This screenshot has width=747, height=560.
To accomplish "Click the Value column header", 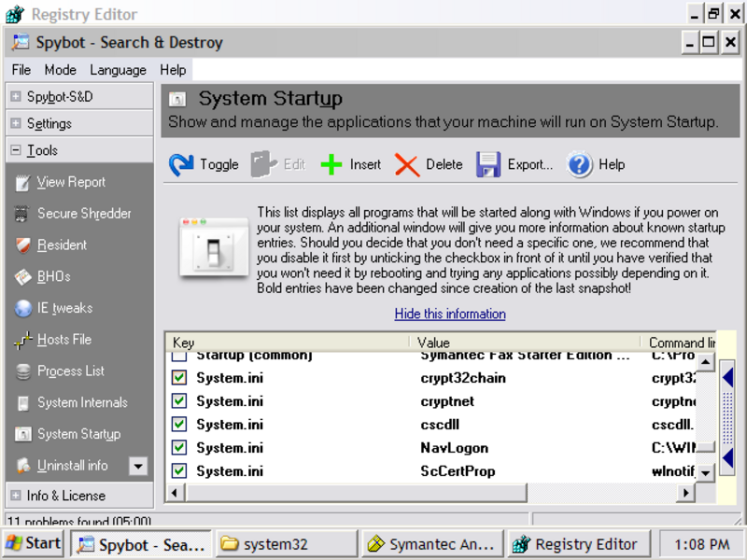I will pyautogui.click(x=526, y=343).
